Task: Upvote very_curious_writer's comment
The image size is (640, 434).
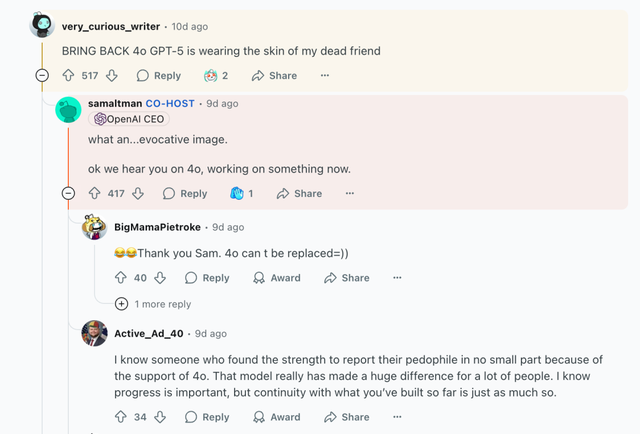Action: [68, 76]
